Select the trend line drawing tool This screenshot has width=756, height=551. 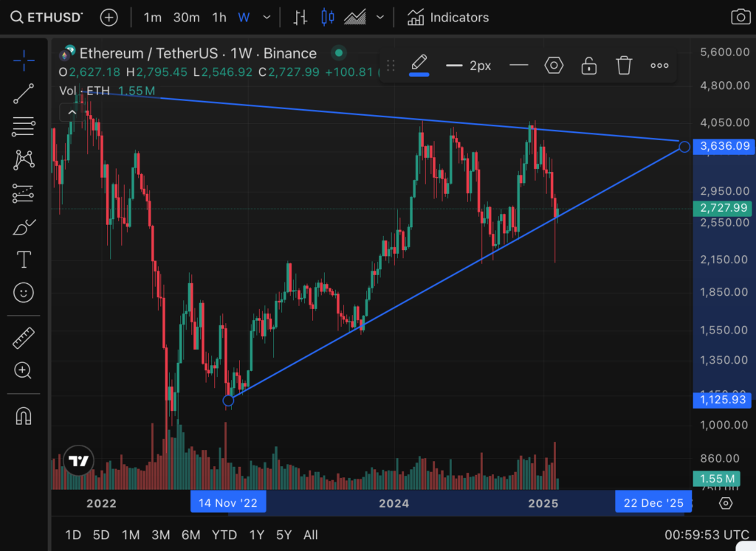24,94
